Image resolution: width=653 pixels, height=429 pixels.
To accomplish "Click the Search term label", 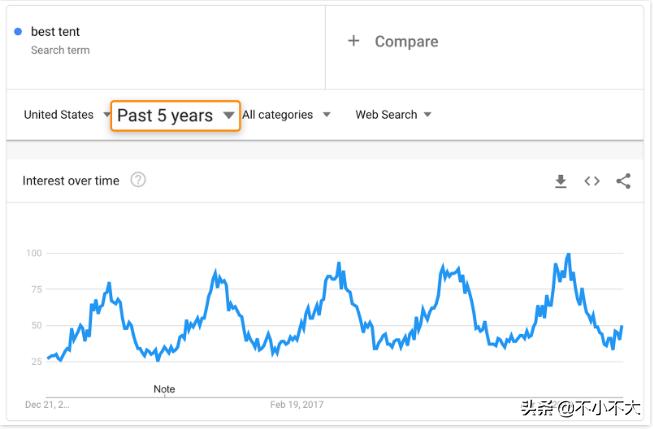I will pyautogui.click(x=58, y=50).
